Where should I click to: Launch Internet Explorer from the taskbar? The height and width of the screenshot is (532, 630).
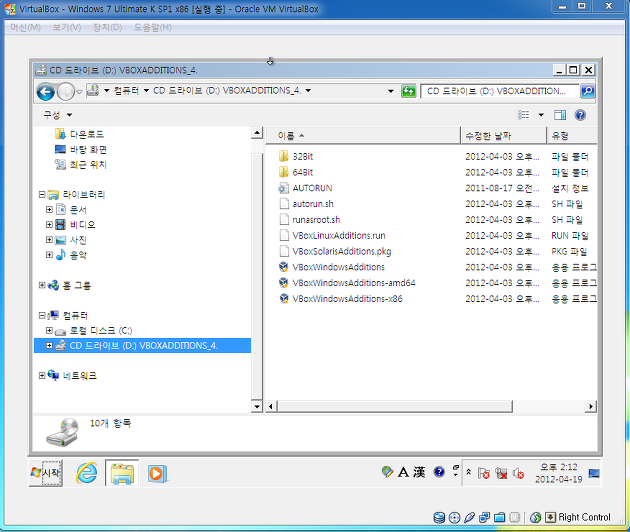pos(87,473)
